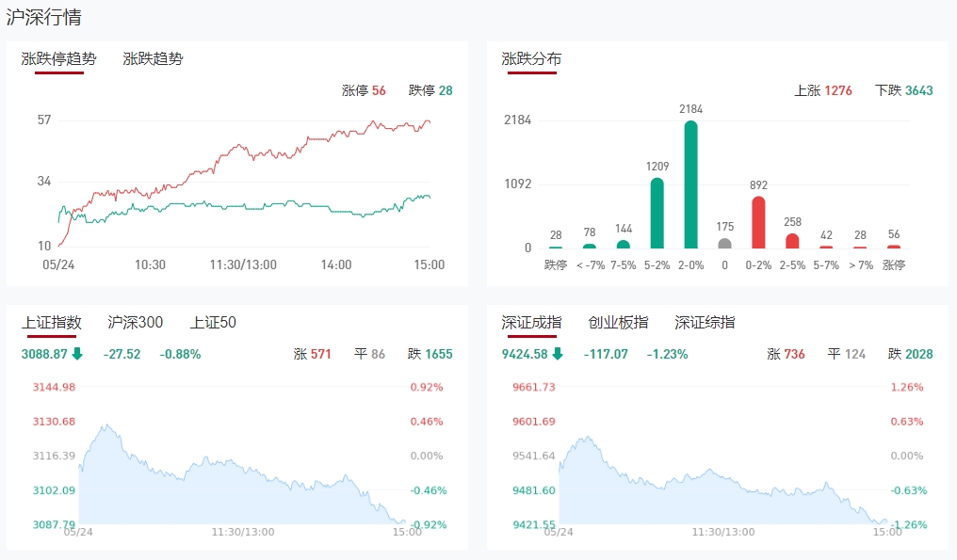Switch to the 创业板指 tab
Screen dimensions: 957x560
pyautogui.click(x=618, y=322)
